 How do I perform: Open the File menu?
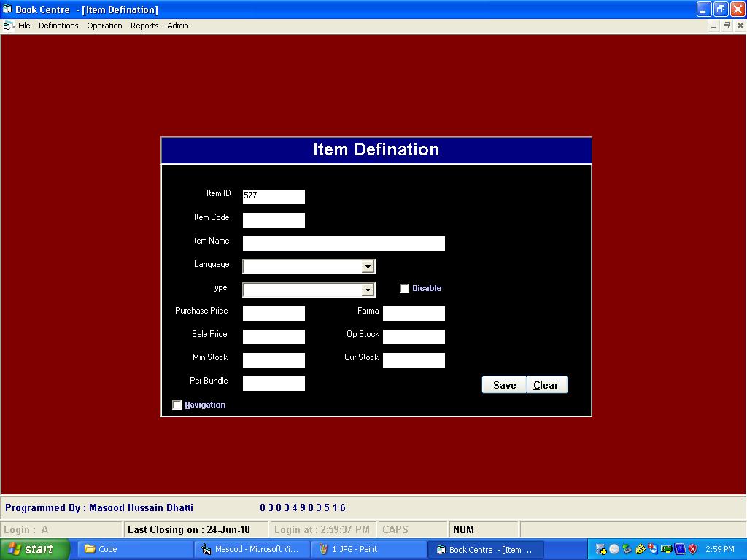pos(24,26)
